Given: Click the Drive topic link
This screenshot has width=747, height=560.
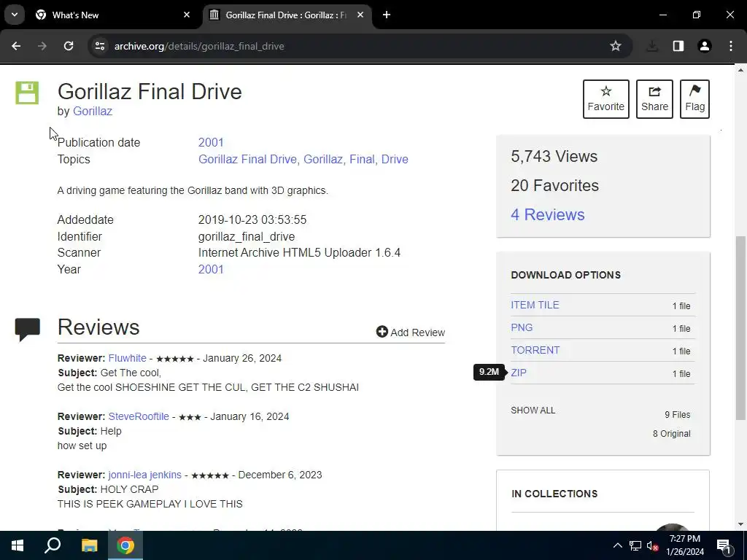Looking at the screenshot, I should coord(395,159).
